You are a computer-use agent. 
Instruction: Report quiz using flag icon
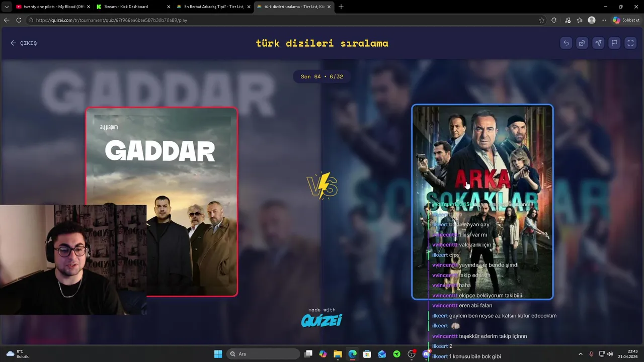(x=614, y=43)
